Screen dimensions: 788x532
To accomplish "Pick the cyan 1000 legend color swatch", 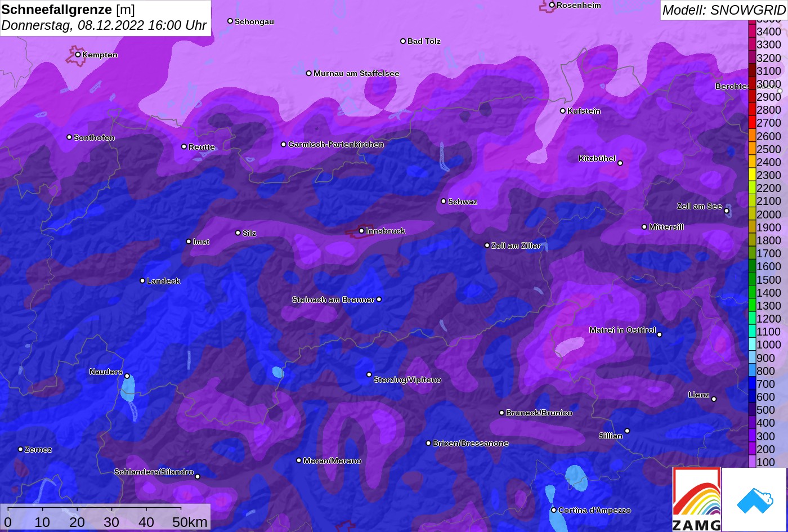I will pos(752,345).
